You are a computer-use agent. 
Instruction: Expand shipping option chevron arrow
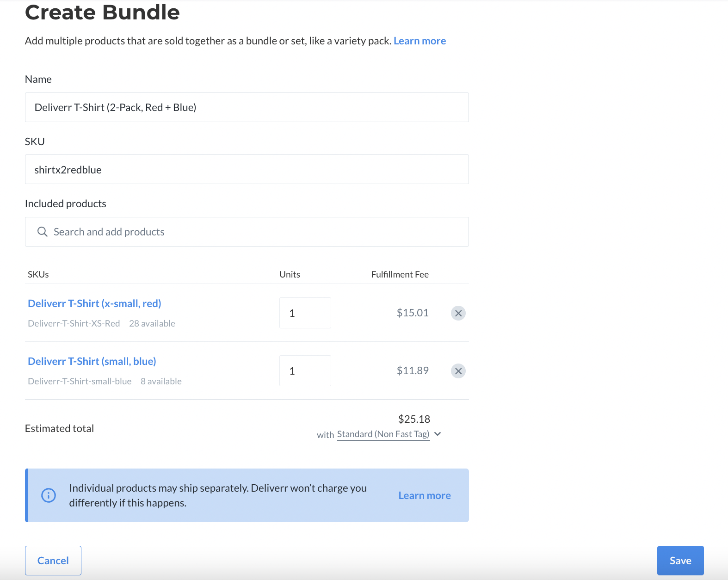tap(438, 434)
